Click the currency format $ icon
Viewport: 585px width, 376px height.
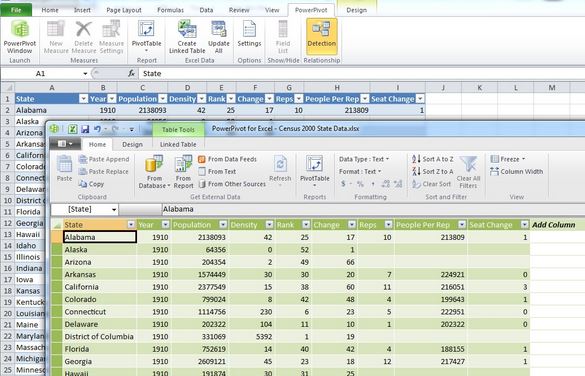pyautogui.click(x=343, y=184)
